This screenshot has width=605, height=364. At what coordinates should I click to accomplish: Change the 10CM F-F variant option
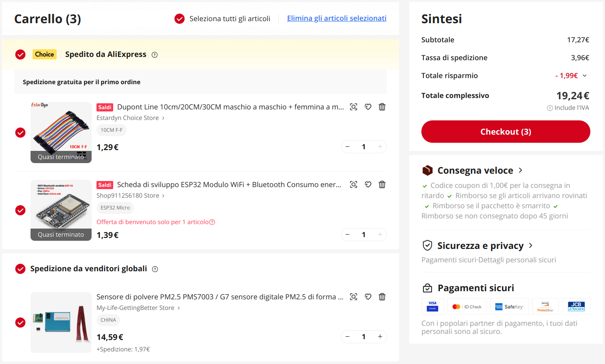[112, 130]
